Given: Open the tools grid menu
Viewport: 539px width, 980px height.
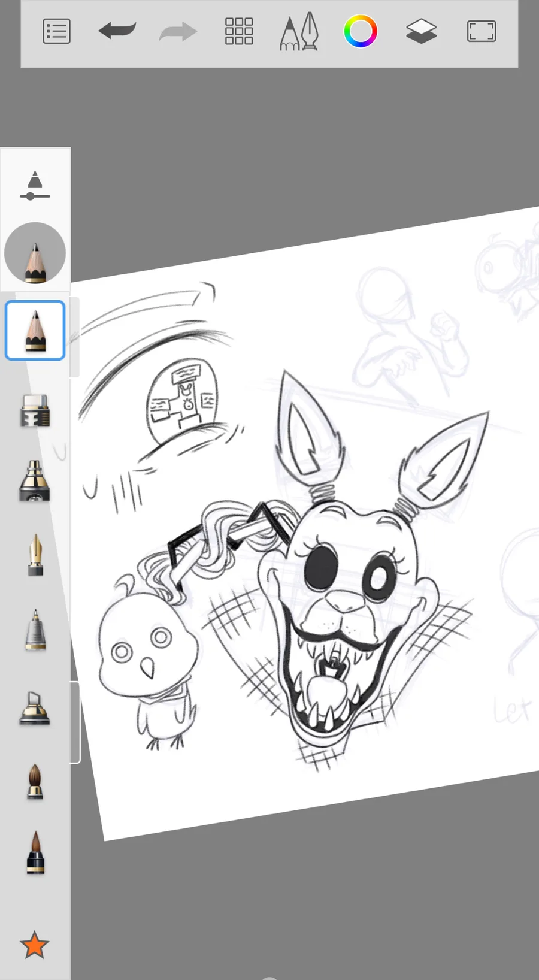Looking at the screenshot, I should [239, 31].
